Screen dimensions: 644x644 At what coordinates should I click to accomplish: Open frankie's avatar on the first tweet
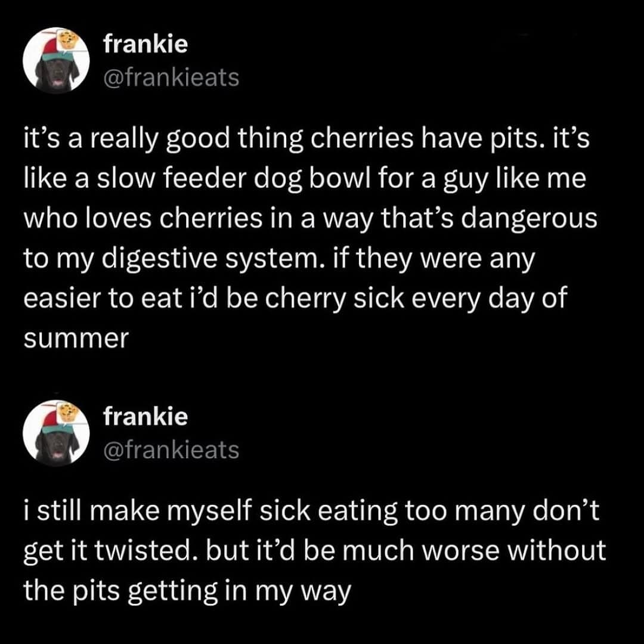56,60
